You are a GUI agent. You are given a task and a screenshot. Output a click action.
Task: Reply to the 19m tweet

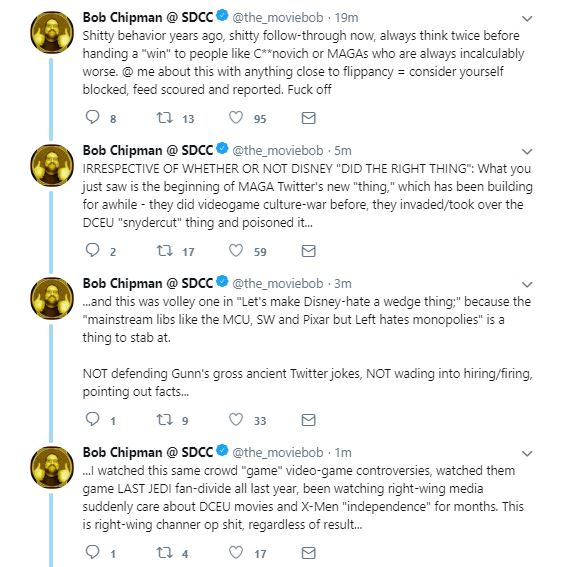pos(92,118)
